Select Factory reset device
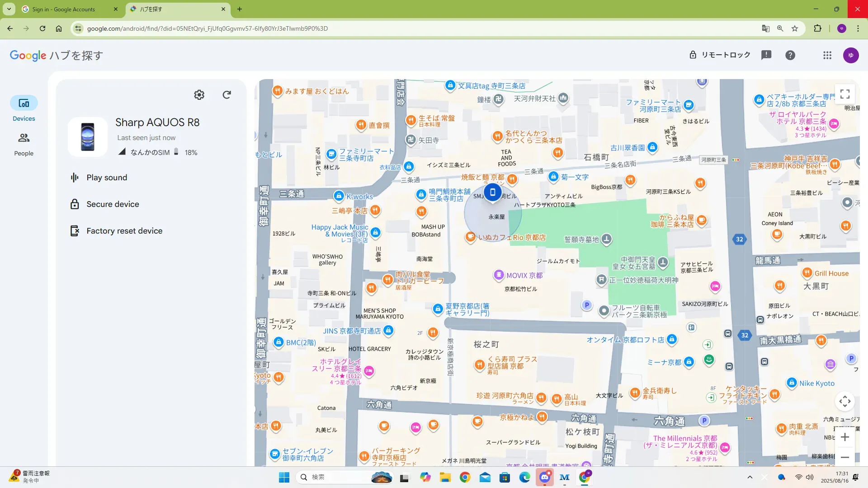 pyautogui.click(x=124, y=231)
